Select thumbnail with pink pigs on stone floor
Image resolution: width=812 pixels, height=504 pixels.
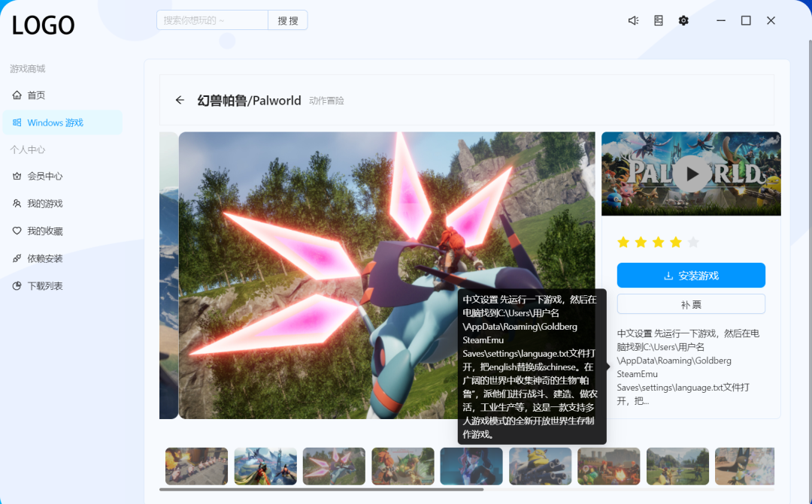(196, 466)
